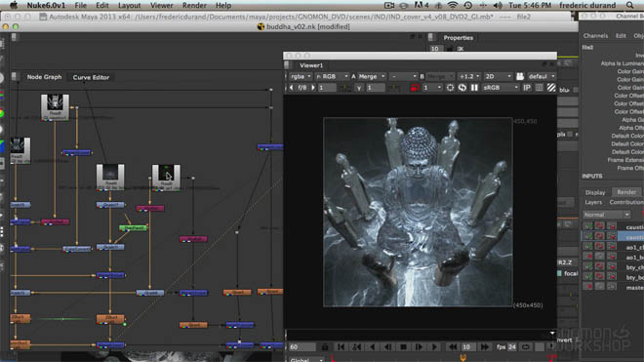
Task: Select the green node in the node graph
Action: click(133, 227)
